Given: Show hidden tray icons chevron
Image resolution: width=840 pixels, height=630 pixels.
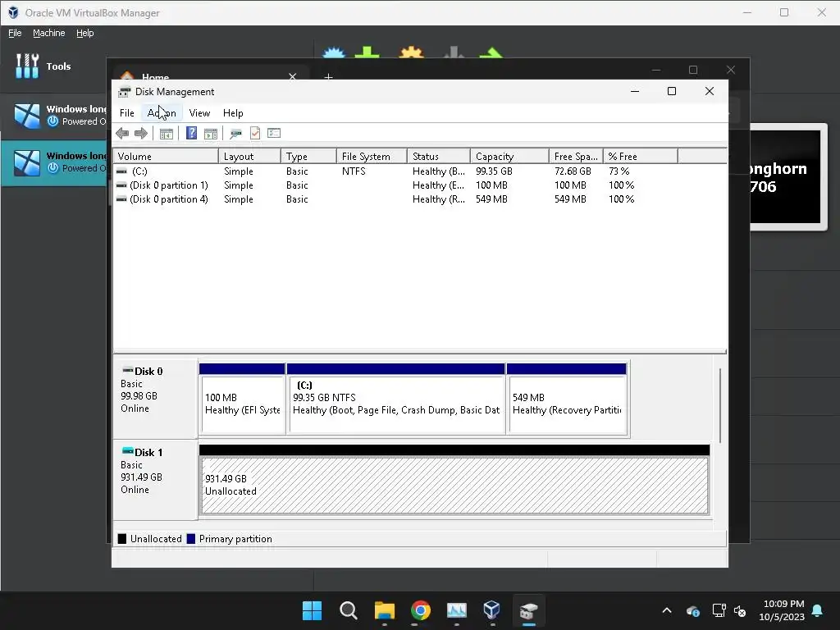Looking at the screenshot, I should tap(667, 610).
